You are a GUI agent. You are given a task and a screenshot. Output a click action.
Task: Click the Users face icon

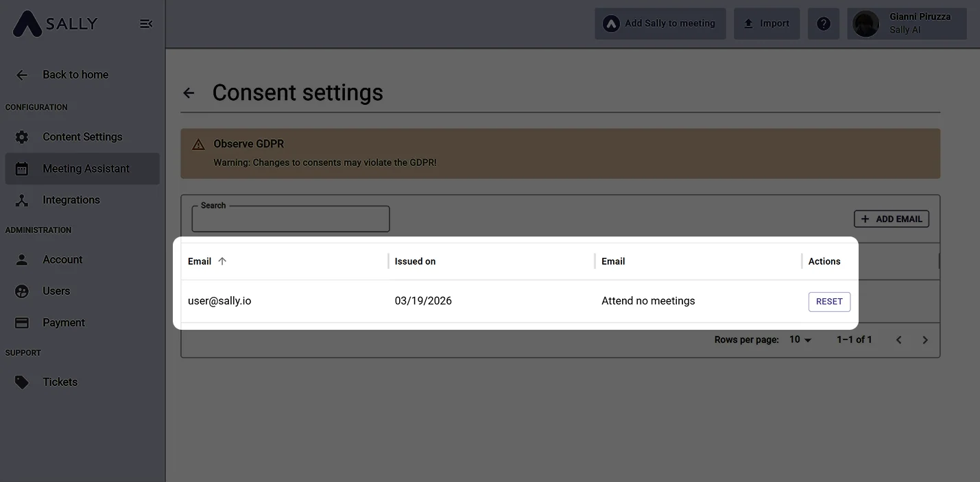22,291
